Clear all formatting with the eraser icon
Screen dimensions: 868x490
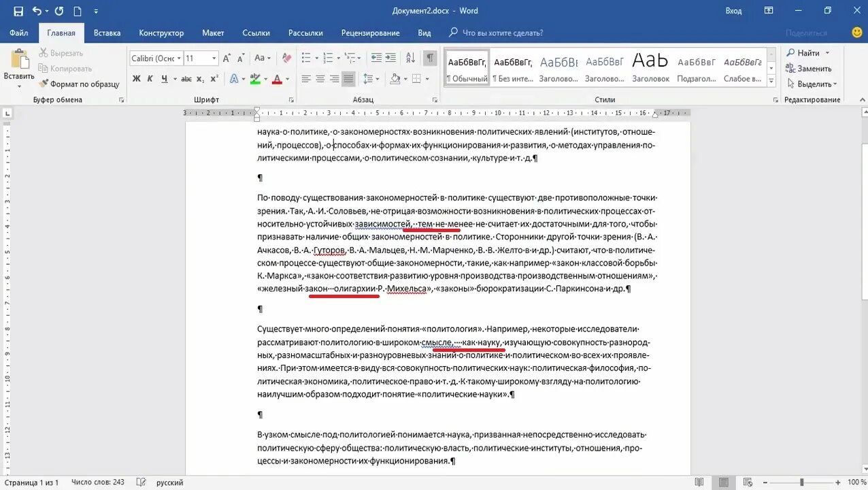coord(287,59)
